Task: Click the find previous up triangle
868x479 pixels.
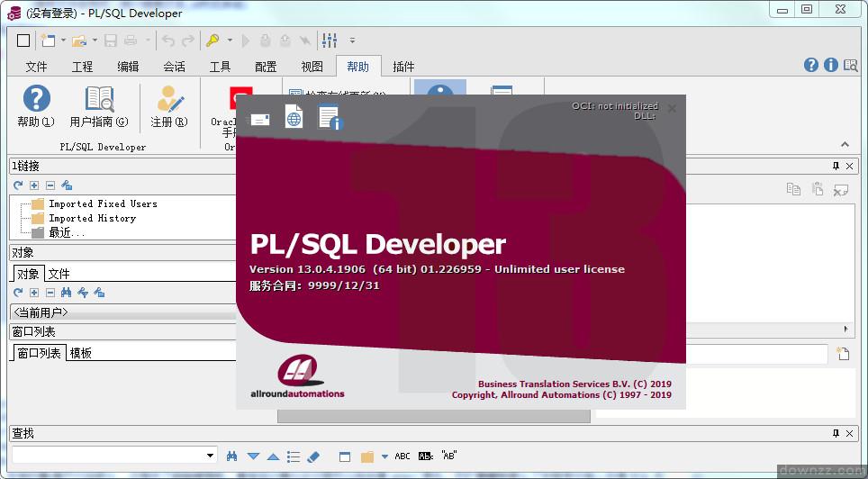Action: pos(273,456)
